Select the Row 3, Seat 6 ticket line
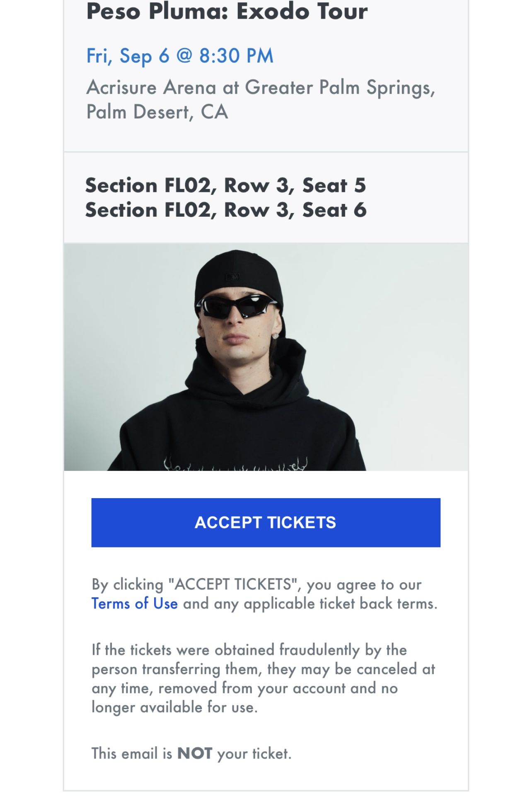The image size is (532, 809). pyautogui.click(x=225, y=210)
